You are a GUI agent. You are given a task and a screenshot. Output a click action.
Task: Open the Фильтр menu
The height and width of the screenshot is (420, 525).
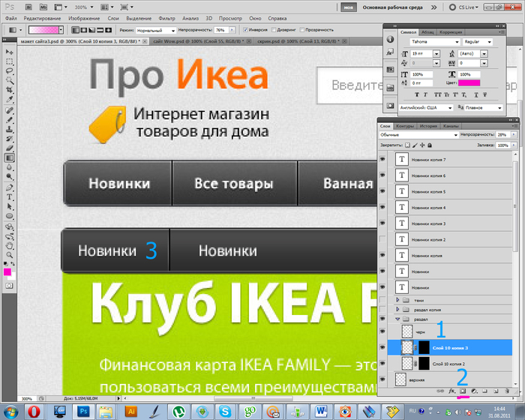tap(166, 19)
